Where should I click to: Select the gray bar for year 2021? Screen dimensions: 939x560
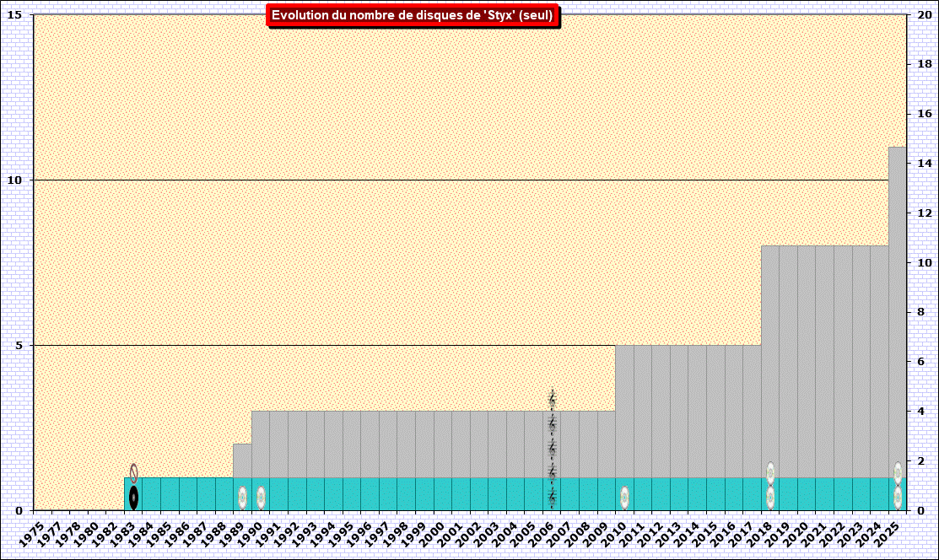coord(824,363)
